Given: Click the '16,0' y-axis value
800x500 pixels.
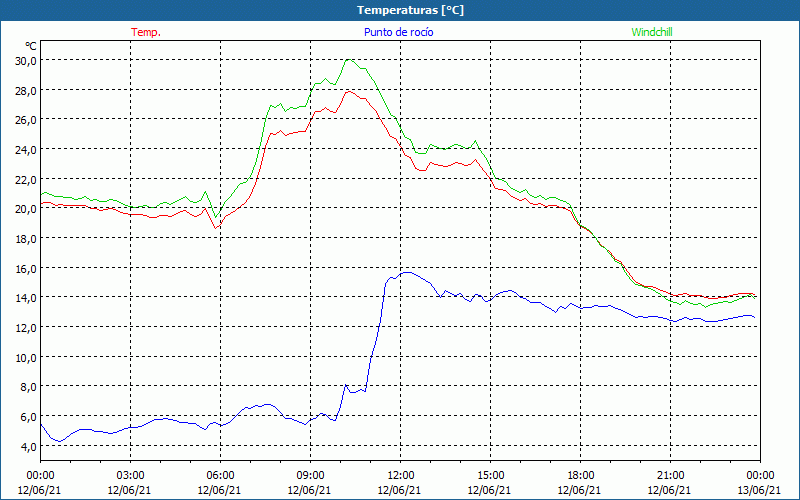Looking at the screenshot, I should (26, 268).
